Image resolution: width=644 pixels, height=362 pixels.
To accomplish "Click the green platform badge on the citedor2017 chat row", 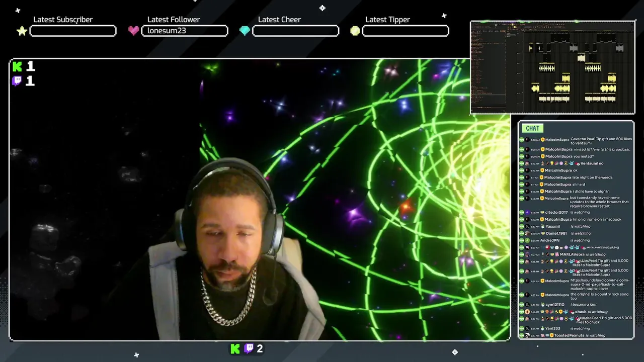I will pos(522,213).
